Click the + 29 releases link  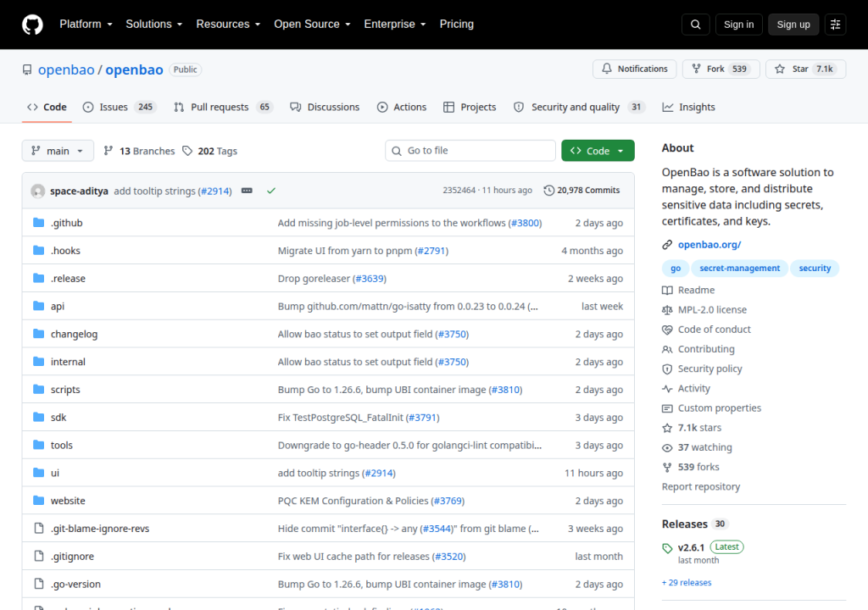click(x=687, y=582)
